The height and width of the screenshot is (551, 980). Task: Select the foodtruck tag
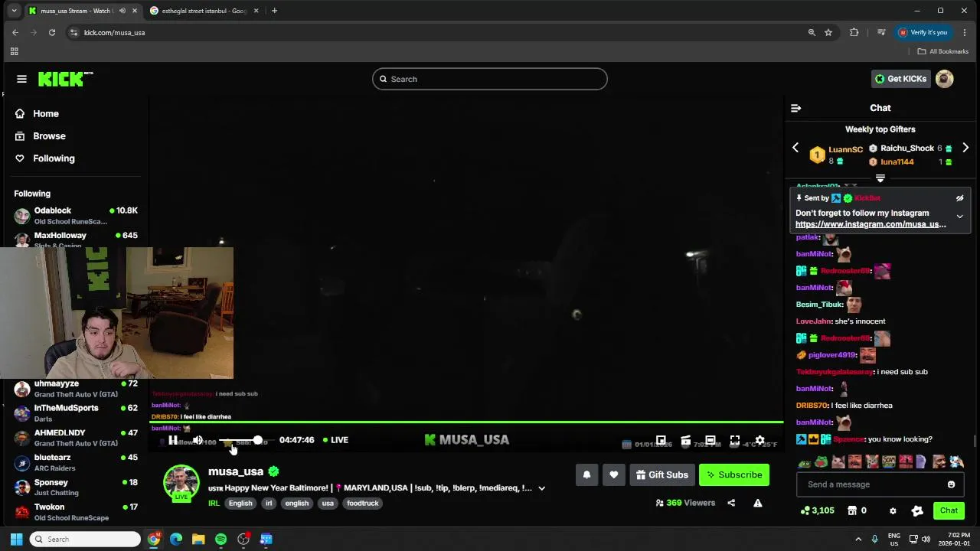tap(363, 503)
